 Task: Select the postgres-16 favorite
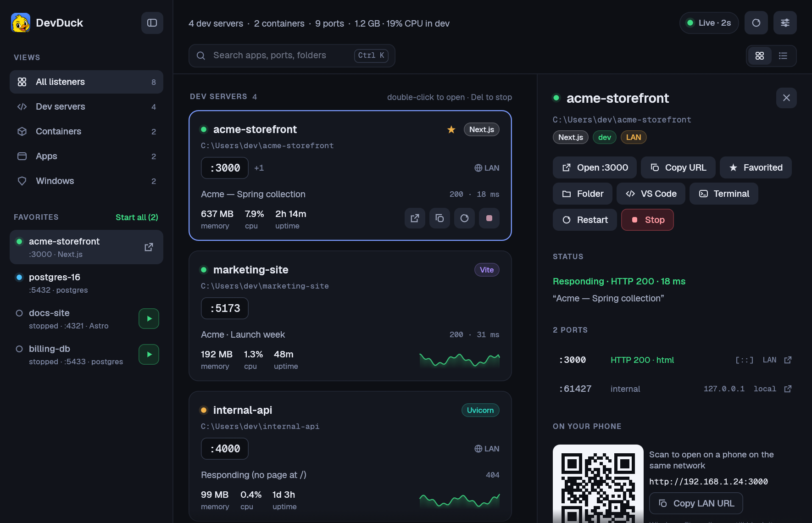86,283
